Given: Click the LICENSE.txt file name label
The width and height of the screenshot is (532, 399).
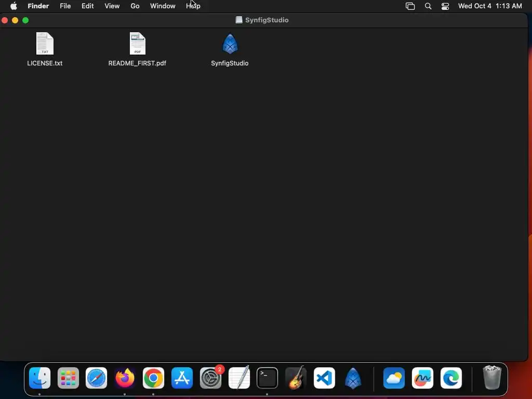Looking at the screenshot, I should 45,63.
